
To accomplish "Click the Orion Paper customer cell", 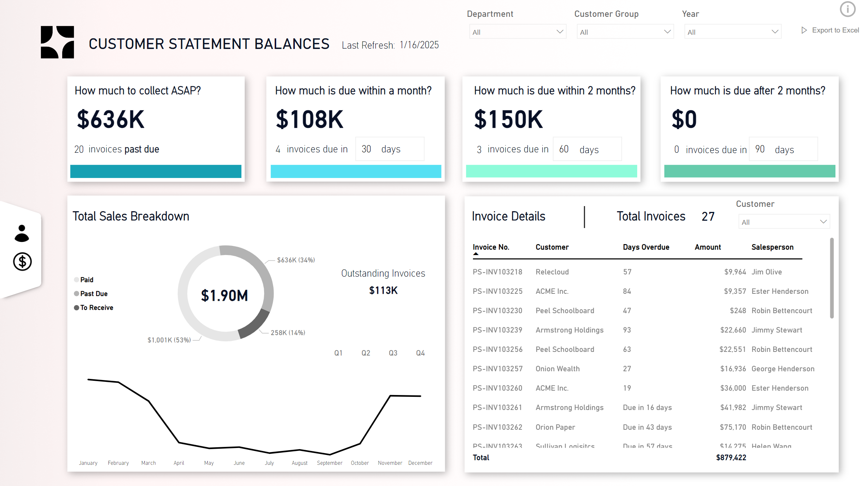I will tap(555, 427).
